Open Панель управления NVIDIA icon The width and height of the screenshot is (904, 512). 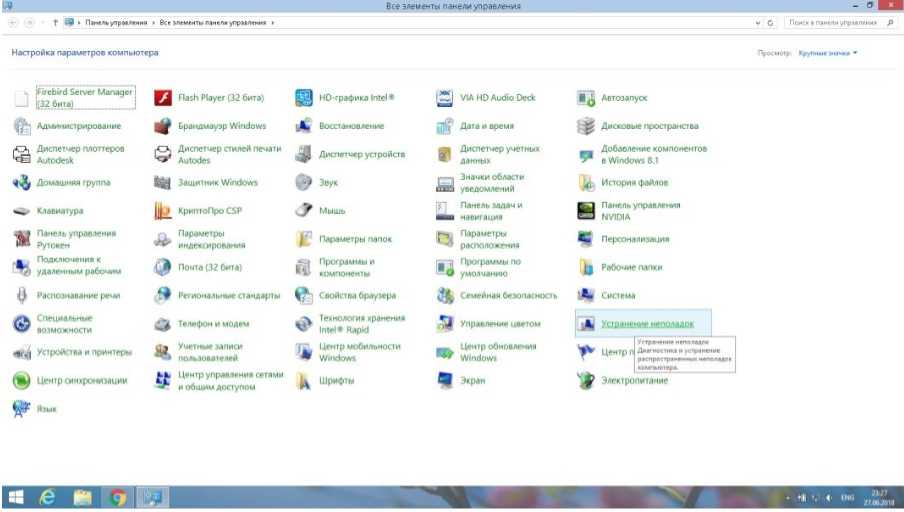click(x=587, y=211)
